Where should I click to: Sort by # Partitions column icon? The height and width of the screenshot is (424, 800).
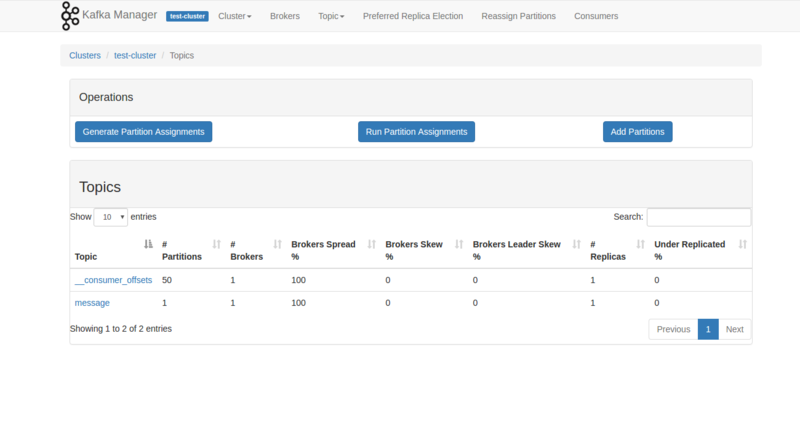pos(216,244)
